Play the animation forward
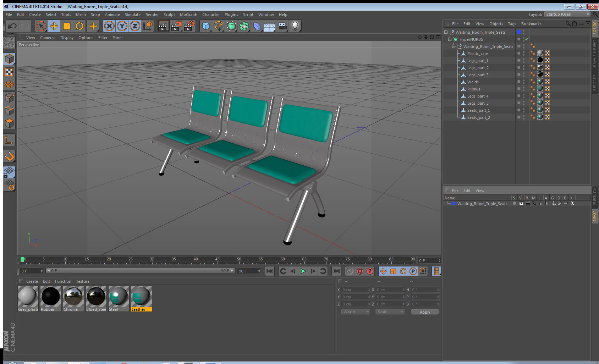Viewport: 599px width, 364px height. [303, 271]
